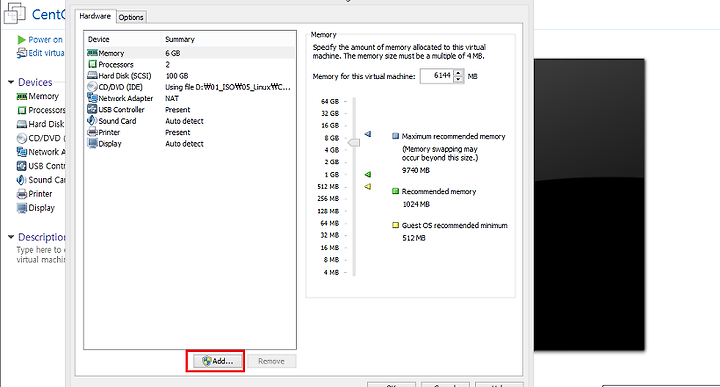Click the '1024 MB' recommended memory value
This screenshot has height=387, width=720.
point(416,204)
